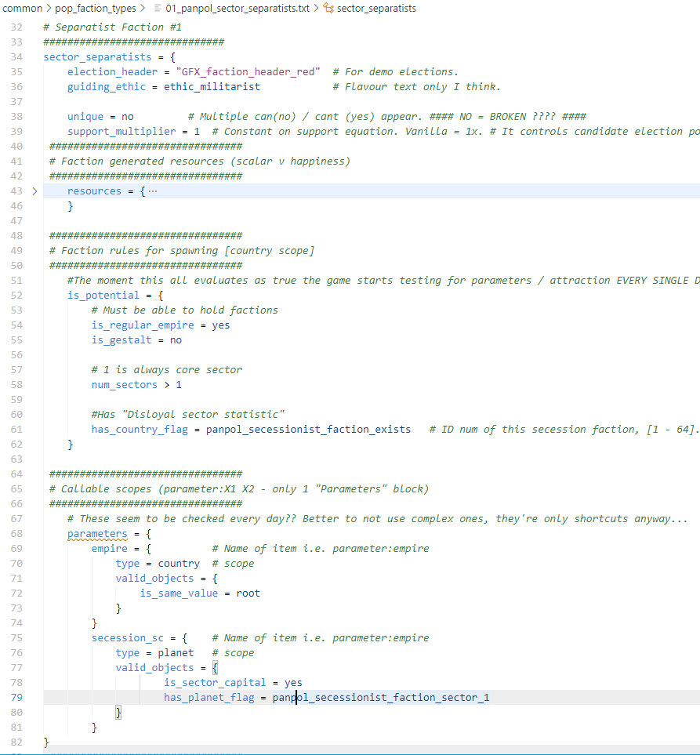Screen dimensions: 700x755
Task: Click 'yes' value after is_sector_capital
Action: [293, 683]
